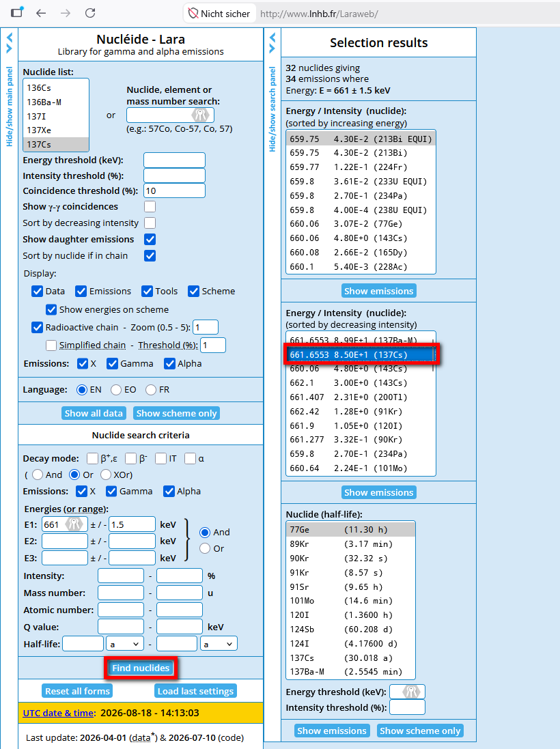Click the Nicht sicher security warning icon

[193, 14]
